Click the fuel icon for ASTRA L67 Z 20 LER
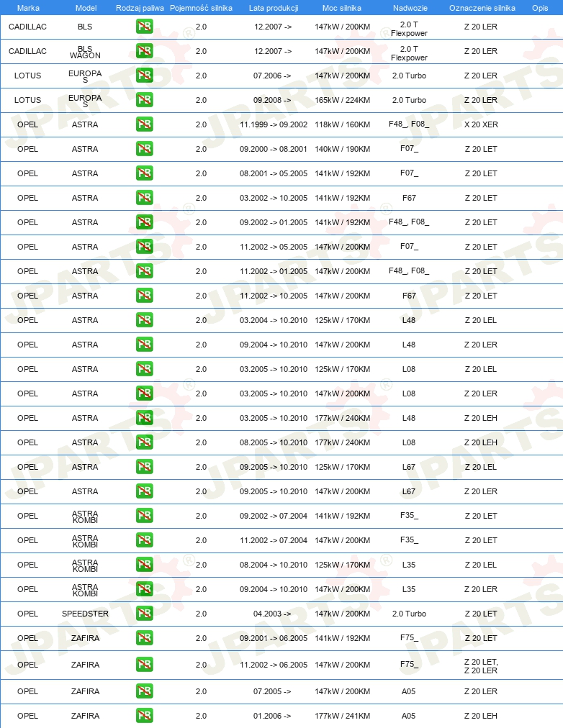 [145, 491]
